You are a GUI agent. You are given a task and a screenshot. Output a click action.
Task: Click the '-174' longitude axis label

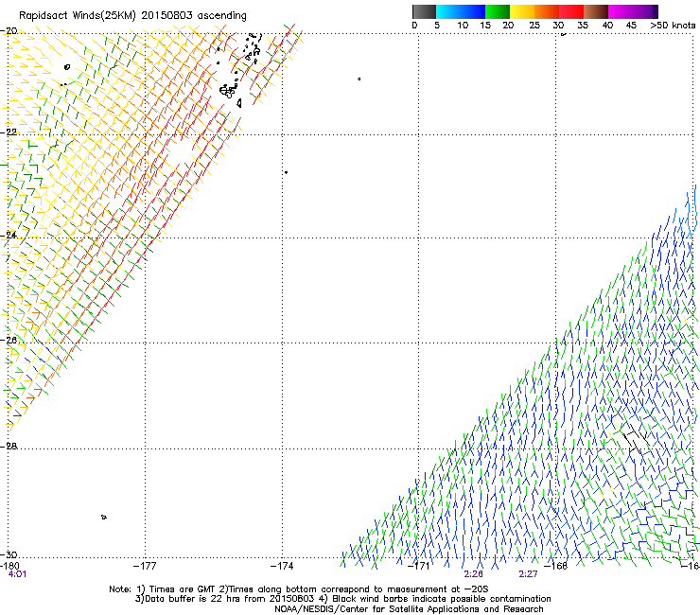tap(282, 566)
